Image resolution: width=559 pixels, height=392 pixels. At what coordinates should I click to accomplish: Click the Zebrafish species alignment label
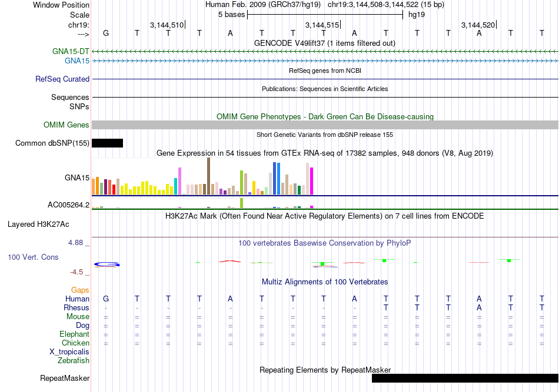[74, 361]
